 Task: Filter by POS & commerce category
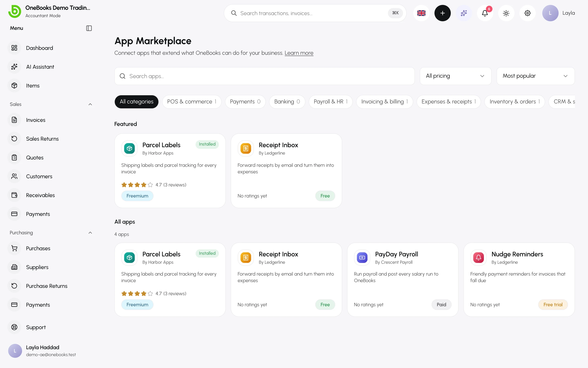tap(192, 102)
